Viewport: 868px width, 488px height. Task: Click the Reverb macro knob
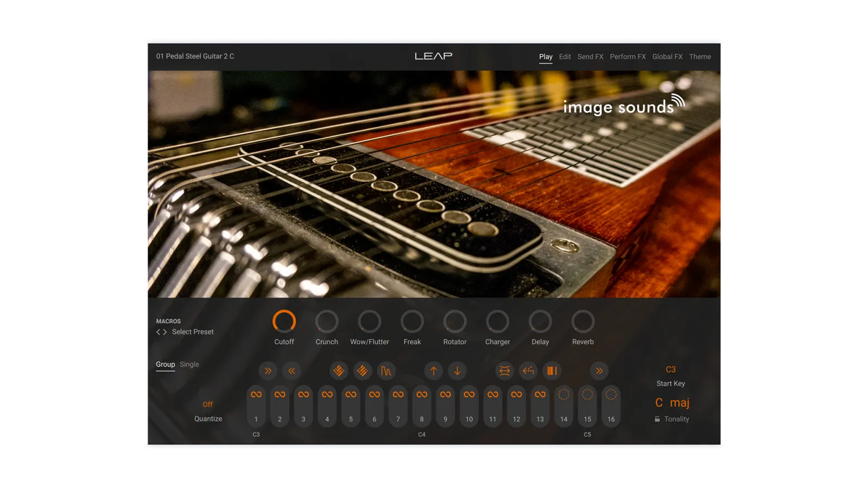(x=583, y=322)
